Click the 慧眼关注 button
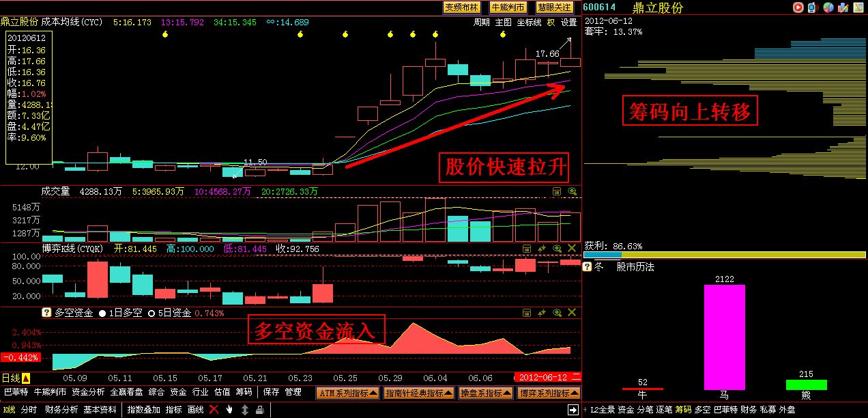 [x=554, y=8]
